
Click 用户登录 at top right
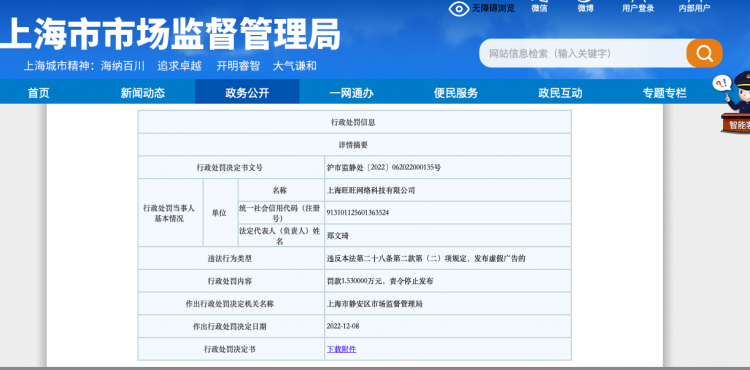click(x=638, y=7)
